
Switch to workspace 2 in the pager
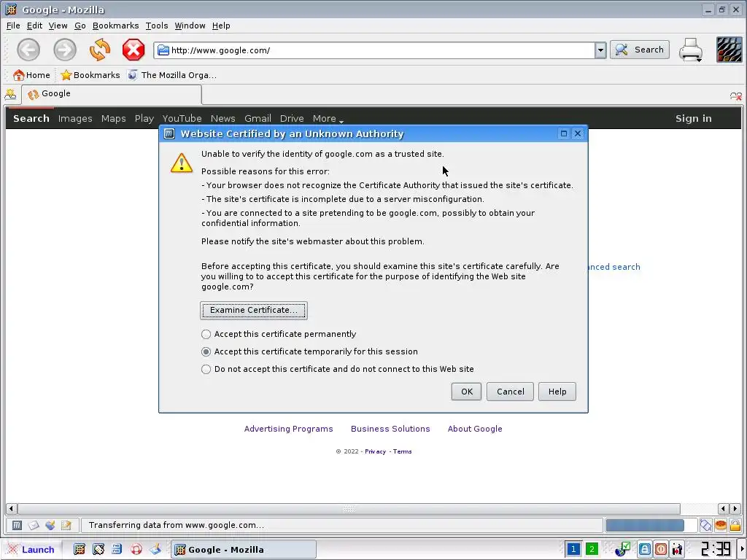tap(592, 550)
